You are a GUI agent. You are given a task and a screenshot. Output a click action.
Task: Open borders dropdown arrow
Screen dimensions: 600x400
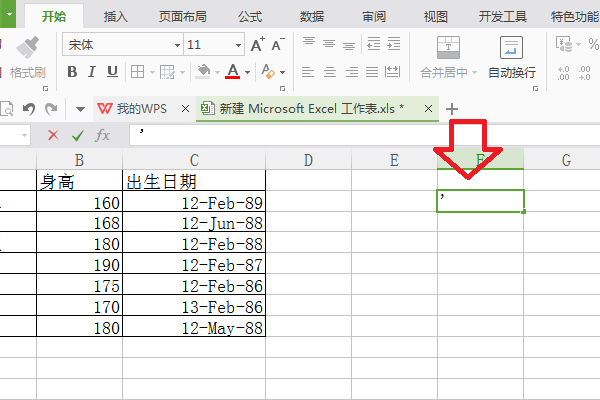coord(152,72)
